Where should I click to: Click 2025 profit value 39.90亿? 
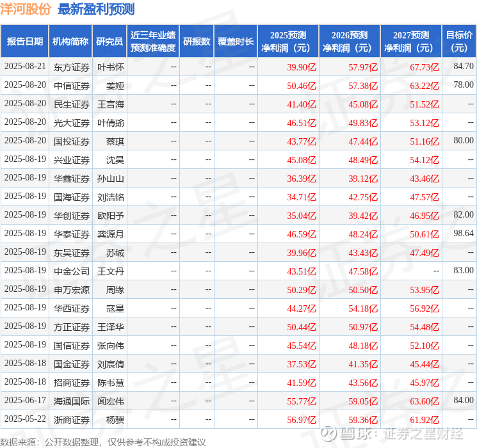click(302, 67)
